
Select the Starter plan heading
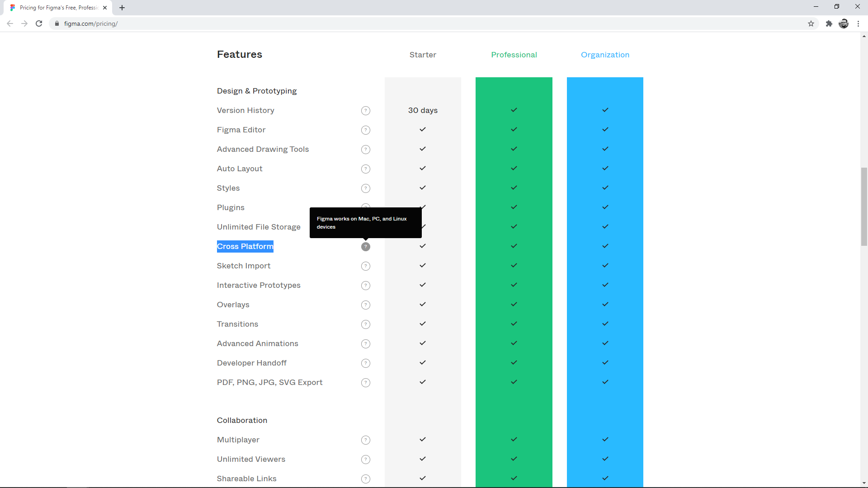(x=423, y=55)
